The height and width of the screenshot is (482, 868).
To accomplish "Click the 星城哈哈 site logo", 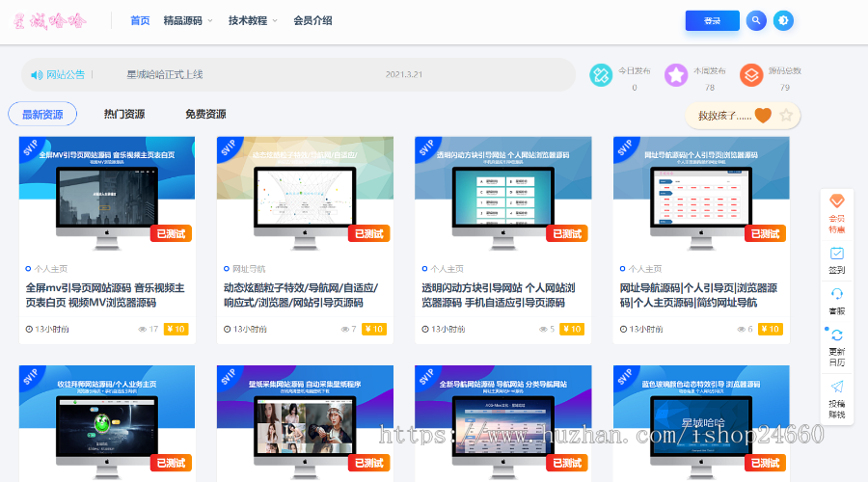I will point(49,21).
